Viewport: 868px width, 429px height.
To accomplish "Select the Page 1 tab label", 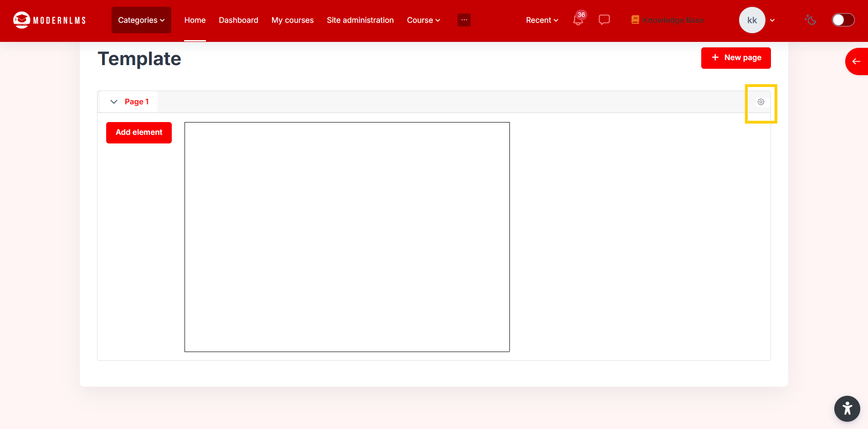I will 137,102.
